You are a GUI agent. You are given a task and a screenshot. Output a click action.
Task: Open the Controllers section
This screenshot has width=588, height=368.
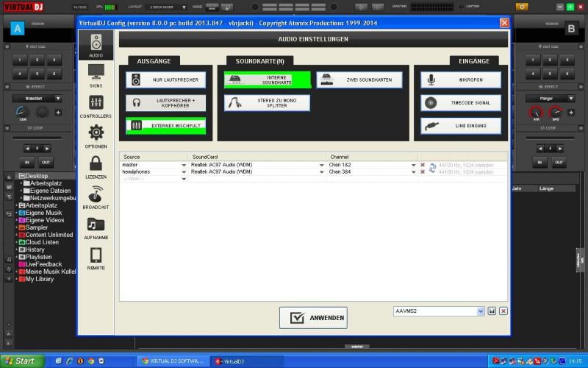(x=96, y=106)
